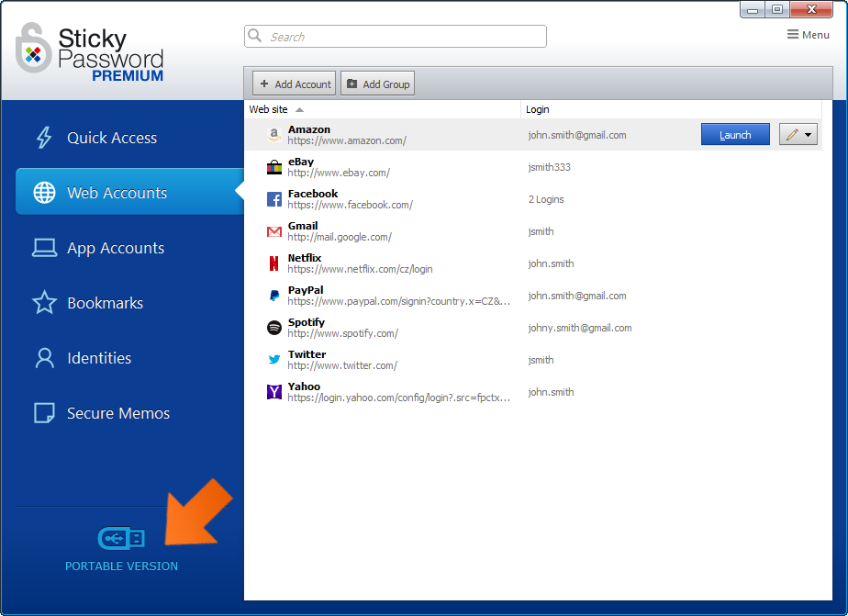Click the pencil edit icon for Amazon
The width and height of the screenshot is (848, 616).
click(x=792, y=135)
